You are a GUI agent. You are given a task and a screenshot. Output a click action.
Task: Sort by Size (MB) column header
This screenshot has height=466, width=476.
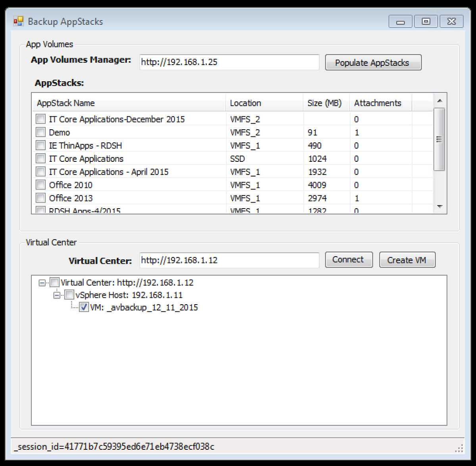(x=326, y=103)
